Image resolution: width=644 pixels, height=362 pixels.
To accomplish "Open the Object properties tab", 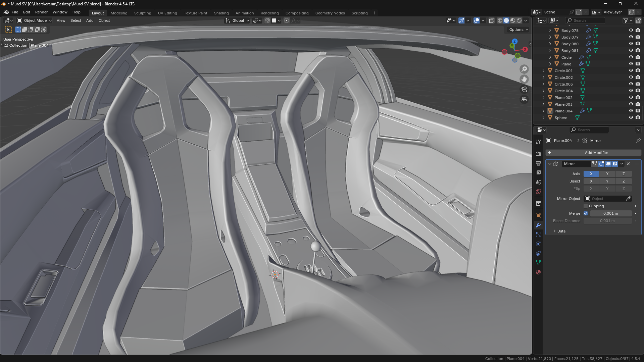I will (x=538, y=216).
